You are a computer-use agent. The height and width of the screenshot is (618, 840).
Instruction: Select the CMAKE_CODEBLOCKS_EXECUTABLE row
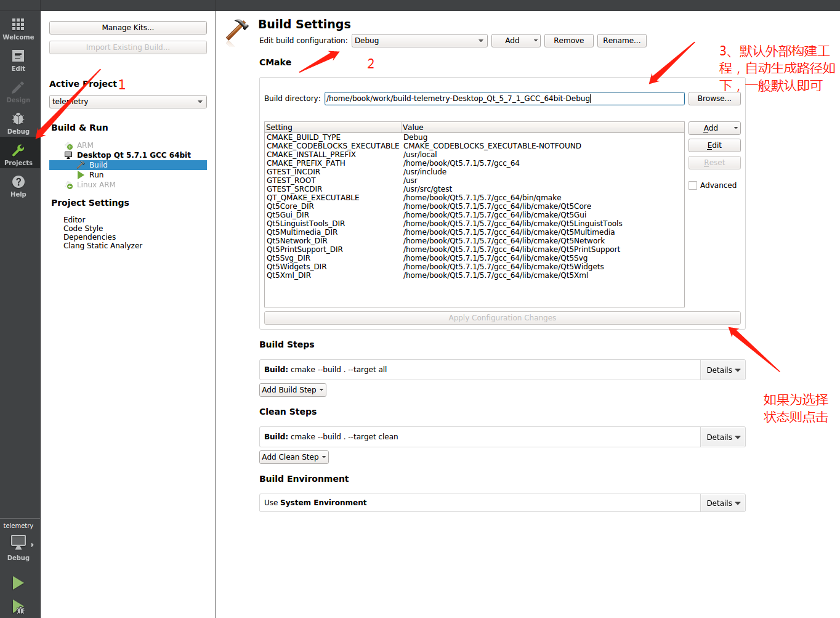474,146
